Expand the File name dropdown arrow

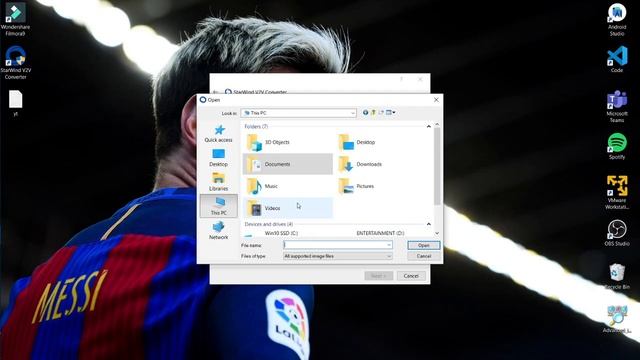389,245
